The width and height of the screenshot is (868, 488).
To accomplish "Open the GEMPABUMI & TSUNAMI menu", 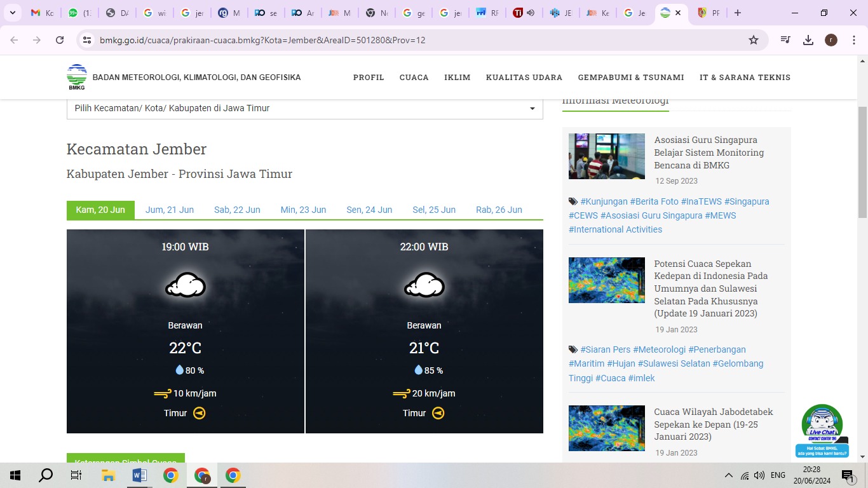I will (x=631, y=78).
